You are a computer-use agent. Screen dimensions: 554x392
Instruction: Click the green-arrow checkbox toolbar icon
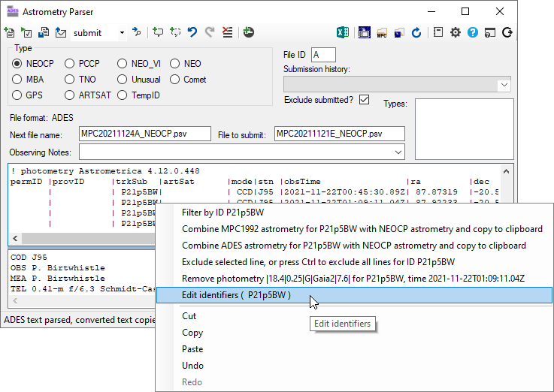tap(26, 33)
